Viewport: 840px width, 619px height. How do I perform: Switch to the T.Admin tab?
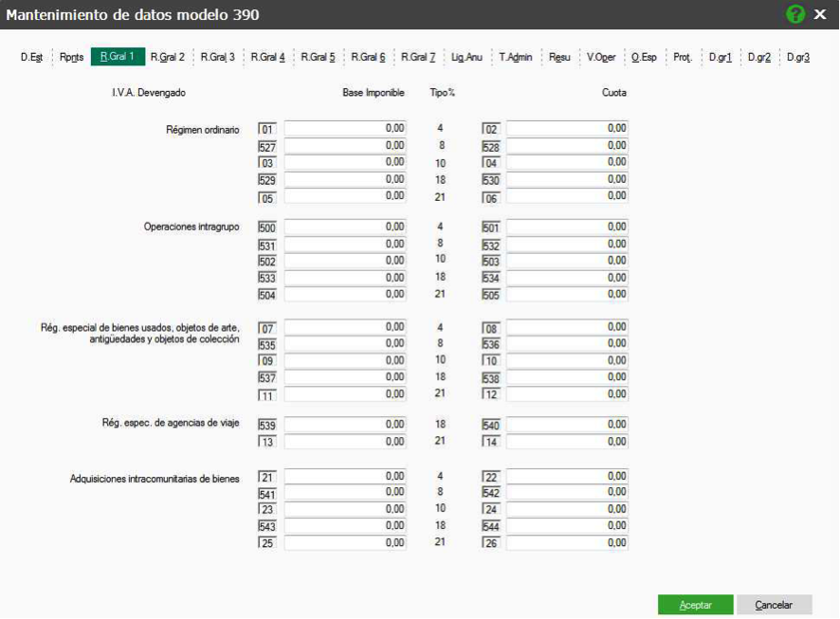tap(516, 57)
